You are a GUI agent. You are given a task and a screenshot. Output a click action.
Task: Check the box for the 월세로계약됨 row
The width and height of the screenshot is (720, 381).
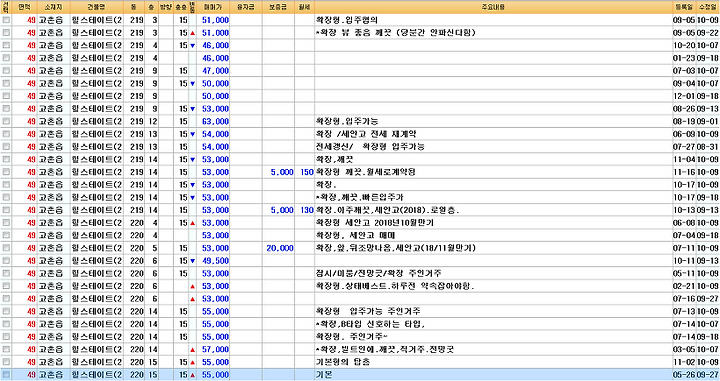pyautogui.click(x=6, y=172)
